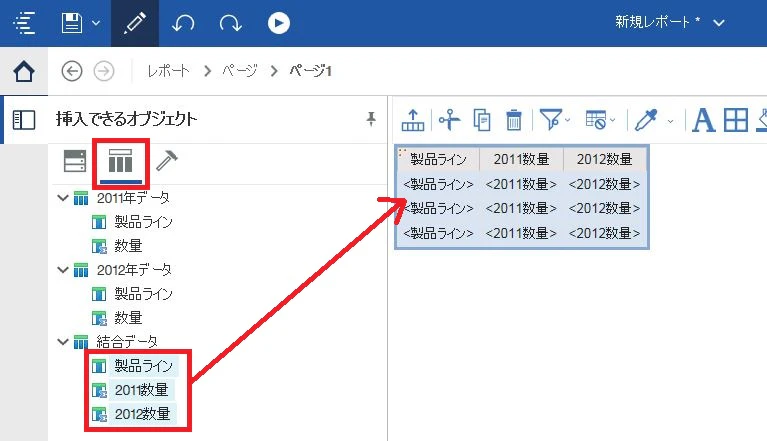The width and height of the screenshot is (767, 441).
Task: Select 数量 under 2011年データ
Action: (128, 246)
